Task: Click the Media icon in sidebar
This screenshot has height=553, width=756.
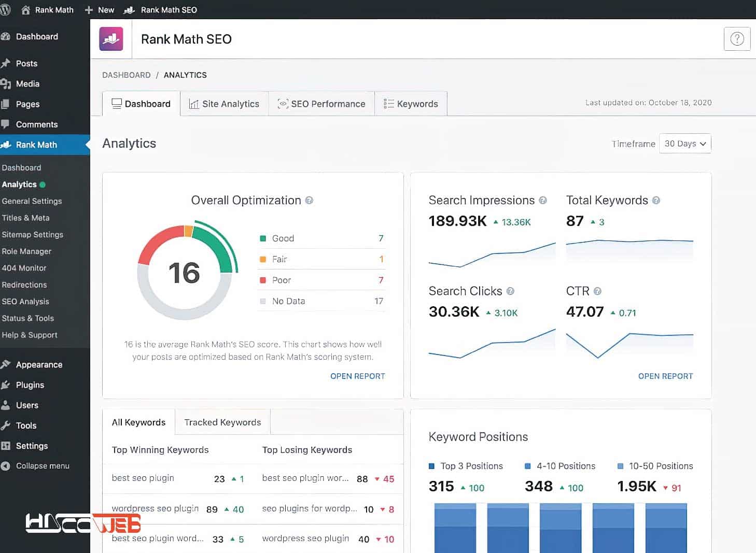Action: click(6, 83)
